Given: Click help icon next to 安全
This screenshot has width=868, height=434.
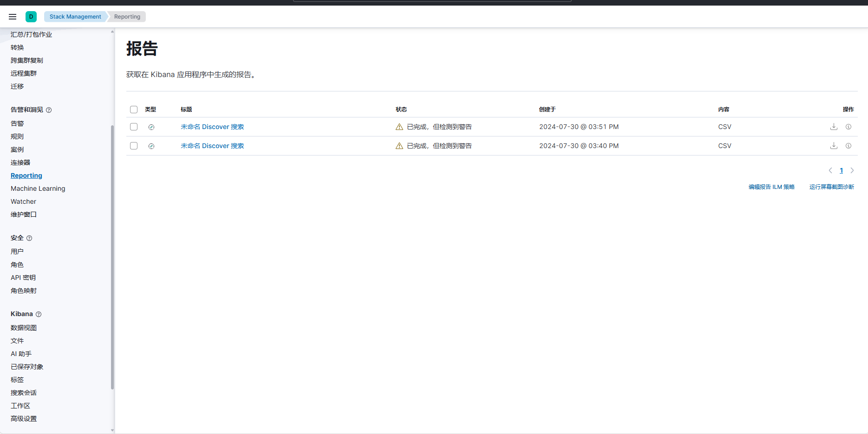Looking at the screenshot, I should [x=29, y=238].
